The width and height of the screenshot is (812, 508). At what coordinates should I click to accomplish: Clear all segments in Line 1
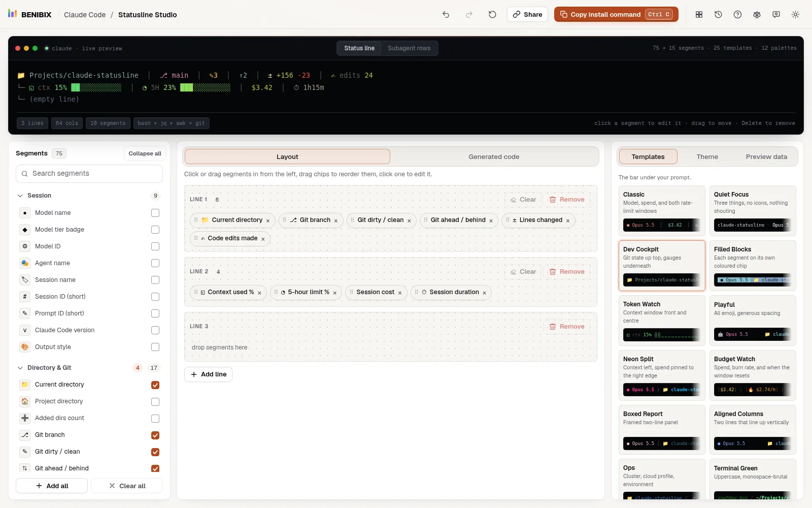click(x=523, y=200)
